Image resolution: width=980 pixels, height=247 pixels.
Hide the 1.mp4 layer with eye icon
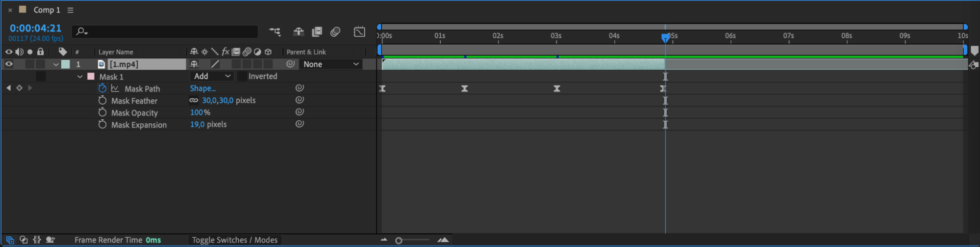[9, 64]
